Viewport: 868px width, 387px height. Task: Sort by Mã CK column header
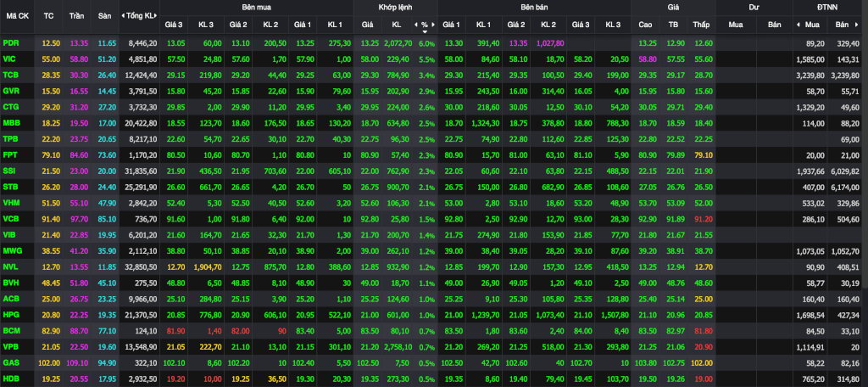point(17,15)
